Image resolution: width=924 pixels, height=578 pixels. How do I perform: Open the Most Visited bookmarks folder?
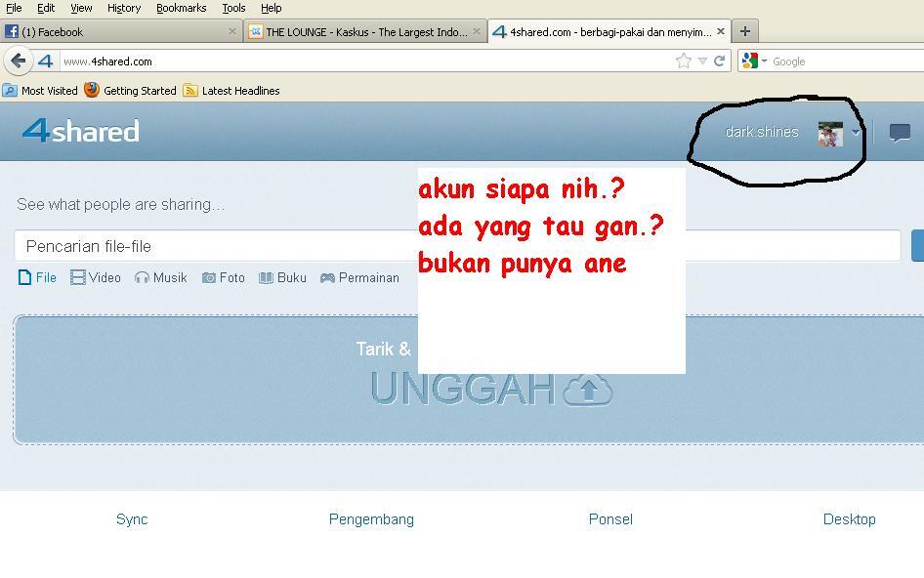(x=40, y=91)
